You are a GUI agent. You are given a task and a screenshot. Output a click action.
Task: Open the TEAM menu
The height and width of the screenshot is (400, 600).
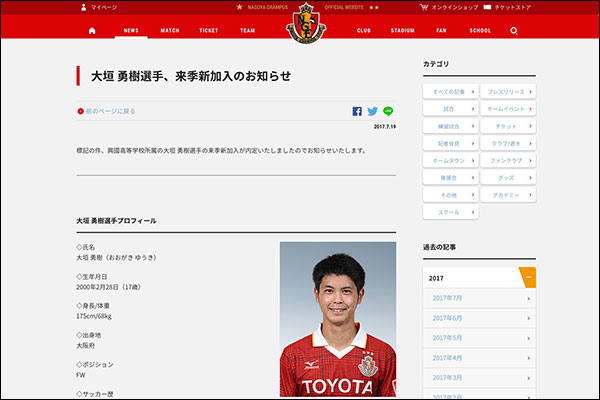pos(248,31)
